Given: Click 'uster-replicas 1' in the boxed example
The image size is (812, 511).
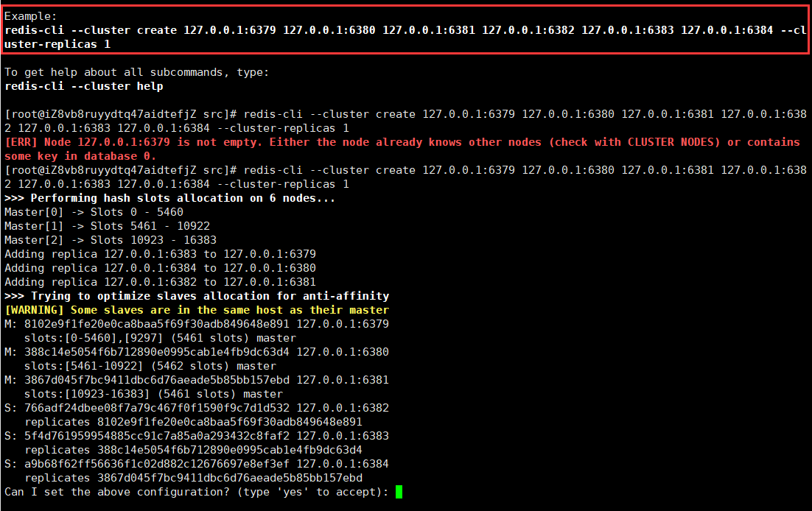Looking at the screenshot, I should click(x=57, y=44).
